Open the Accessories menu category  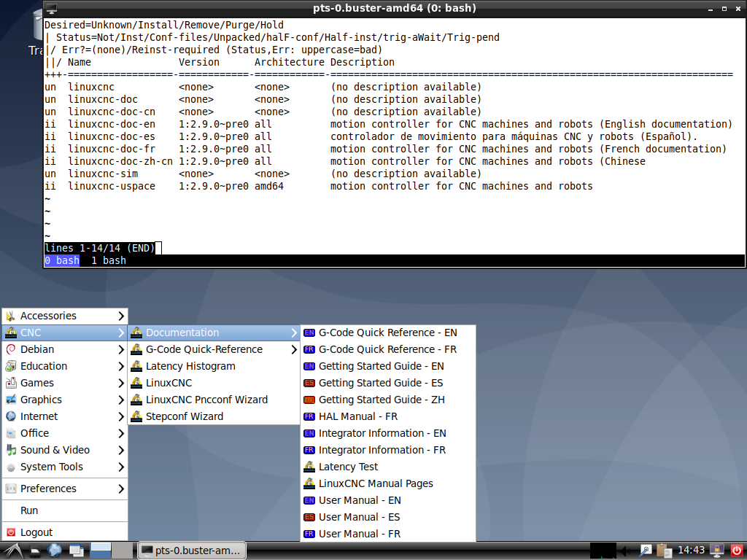coord(65,316)
